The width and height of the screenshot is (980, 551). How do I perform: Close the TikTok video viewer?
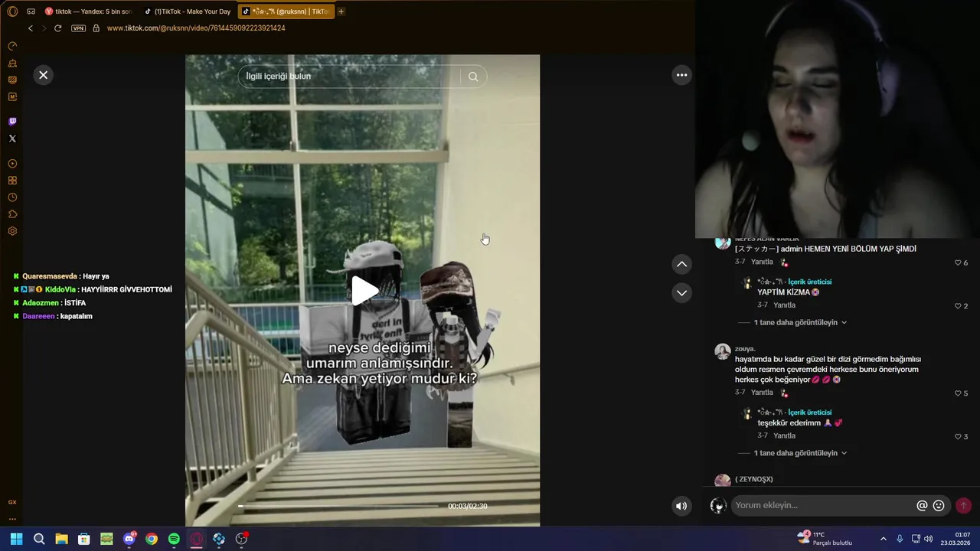(x=44, y=75)
